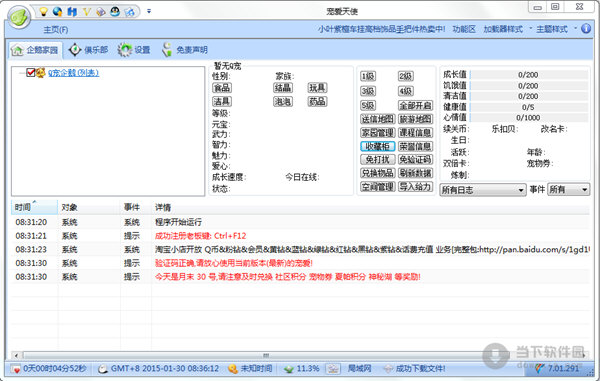Click the 送信地图 button
The width and height of the screenshot is (600, 381).
coord(378,119)
